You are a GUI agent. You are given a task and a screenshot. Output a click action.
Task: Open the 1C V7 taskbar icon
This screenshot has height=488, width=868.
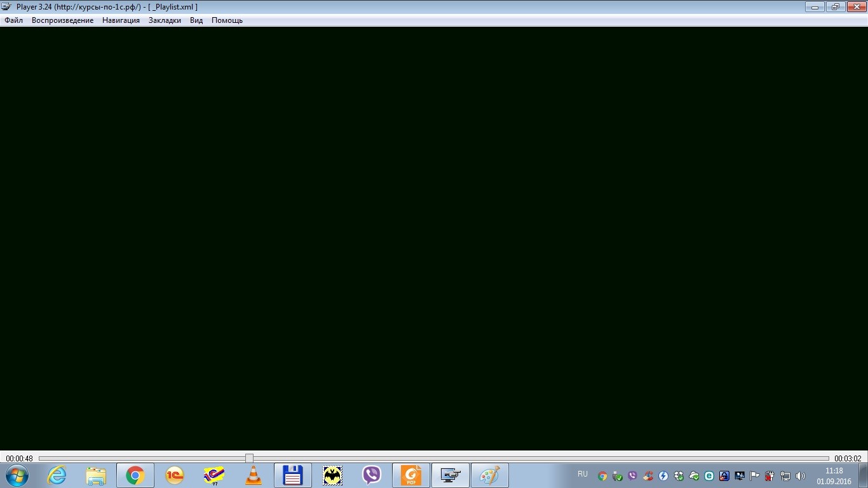(214, 475)
